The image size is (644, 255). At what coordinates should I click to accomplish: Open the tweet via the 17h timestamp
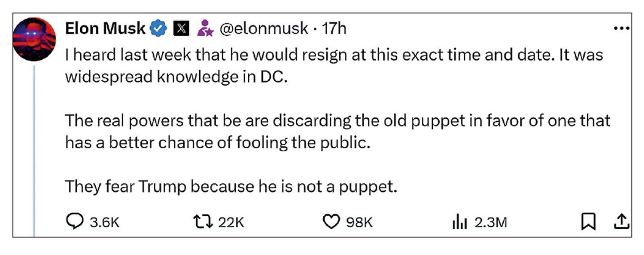click(x=334, y=29)
